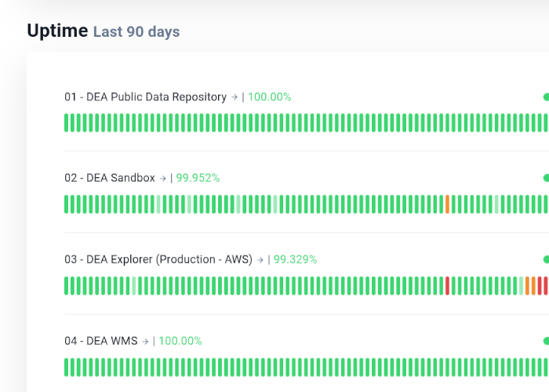Viewport: 549px width, 392px height.
Task: Select first day bar of DEA Public Data Repository
Action: click(x=66, y=123)
